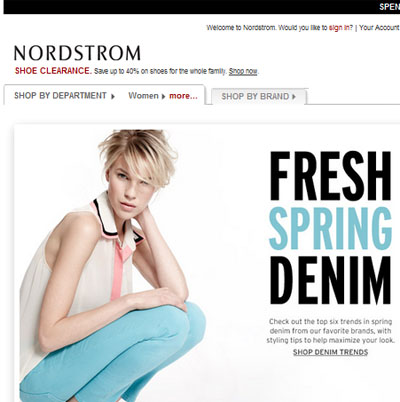The image size is (400, 402).
Task: Show more departments via the "more..." link
Action: click(x=183, y=96)
